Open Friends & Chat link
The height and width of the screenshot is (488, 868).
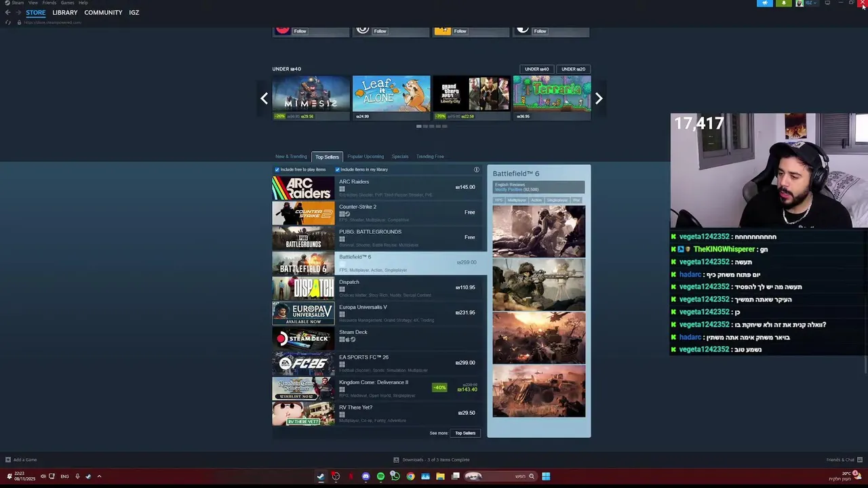pyautogui.click(x=840, y=460)
